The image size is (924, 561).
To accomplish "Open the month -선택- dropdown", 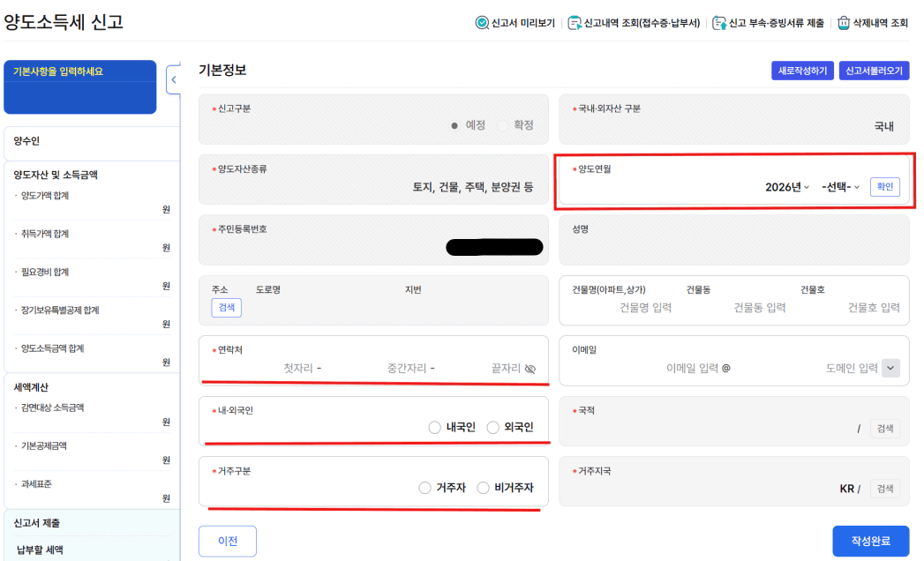I will point(840,187).
